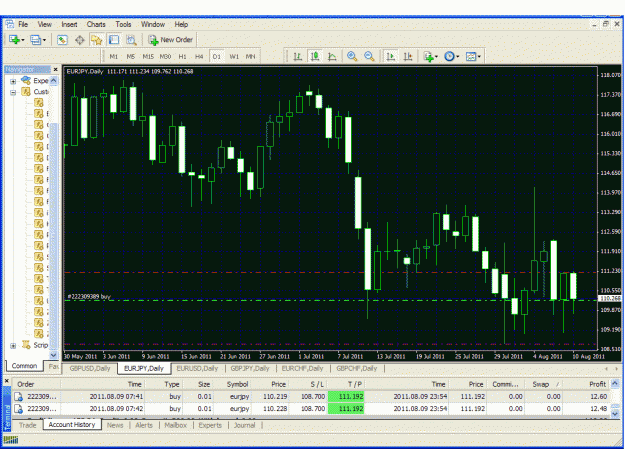Open the Profiles toolbar icon
The height and width of the screenshot is (449, 625).
pos(35,40)
